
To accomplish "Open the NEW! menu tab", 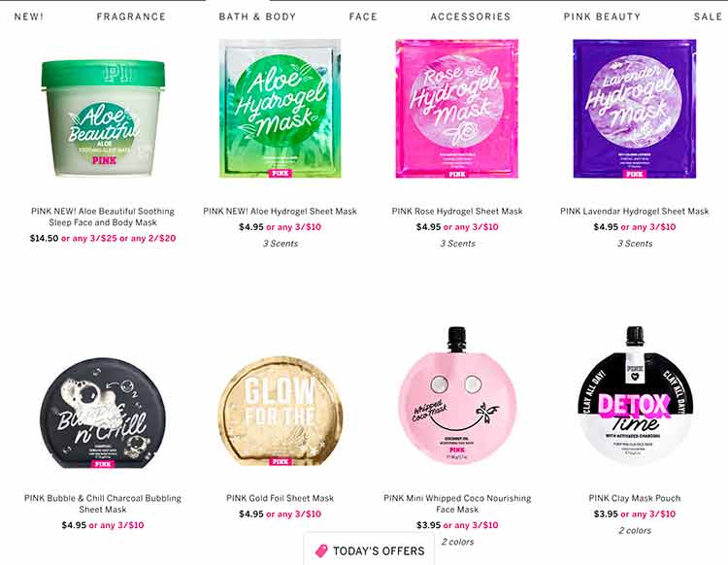I will [29, 17].
